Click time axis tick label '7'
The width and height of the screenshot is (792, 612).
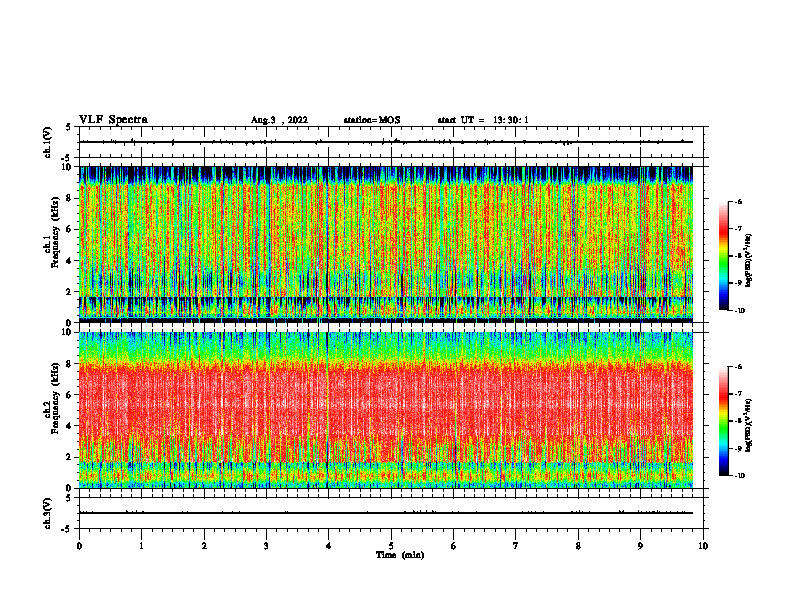coord(516,546)
